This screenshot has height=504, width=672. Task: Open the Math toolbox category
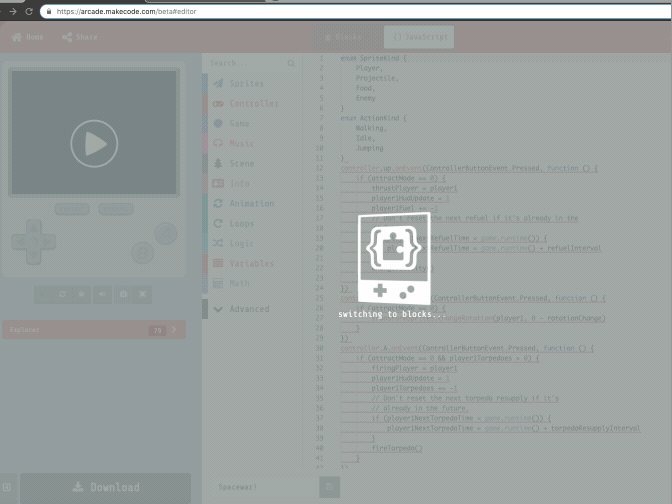(x=252, y=283)
